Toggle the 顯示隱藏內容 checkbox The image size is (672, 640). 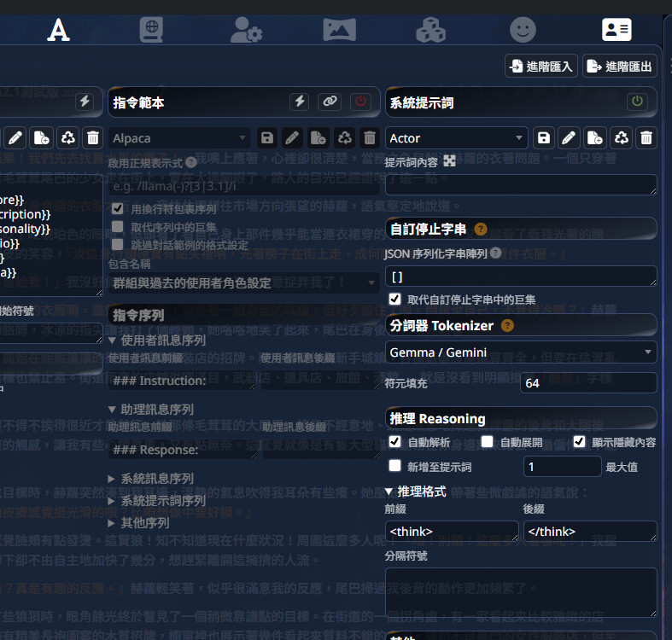pyautogui.click(x=580, y=441)
